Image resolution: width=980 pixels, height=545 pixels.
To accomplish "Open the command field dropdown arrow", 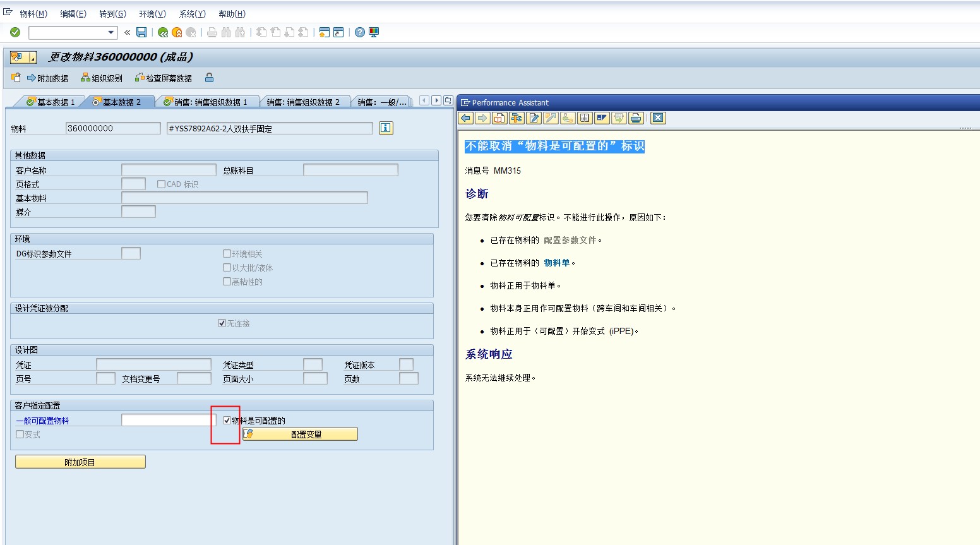I will tap(111, 32).
